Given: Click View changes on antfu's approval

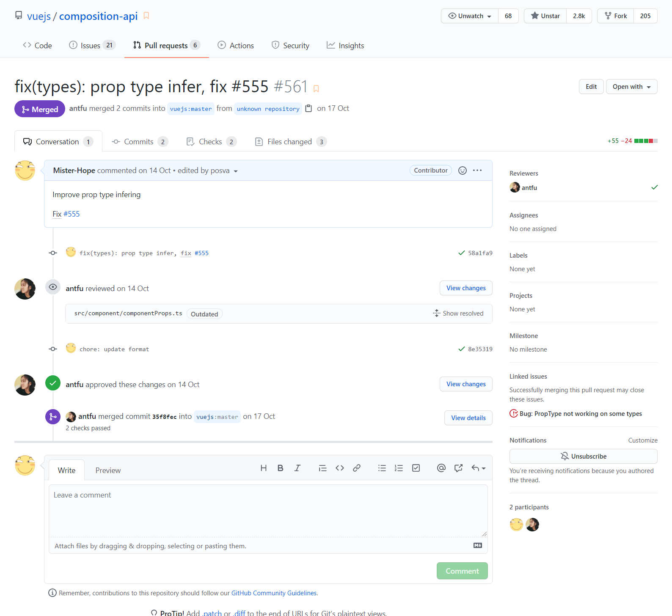Looking at the screenshot, I should (x=466, y=384).
